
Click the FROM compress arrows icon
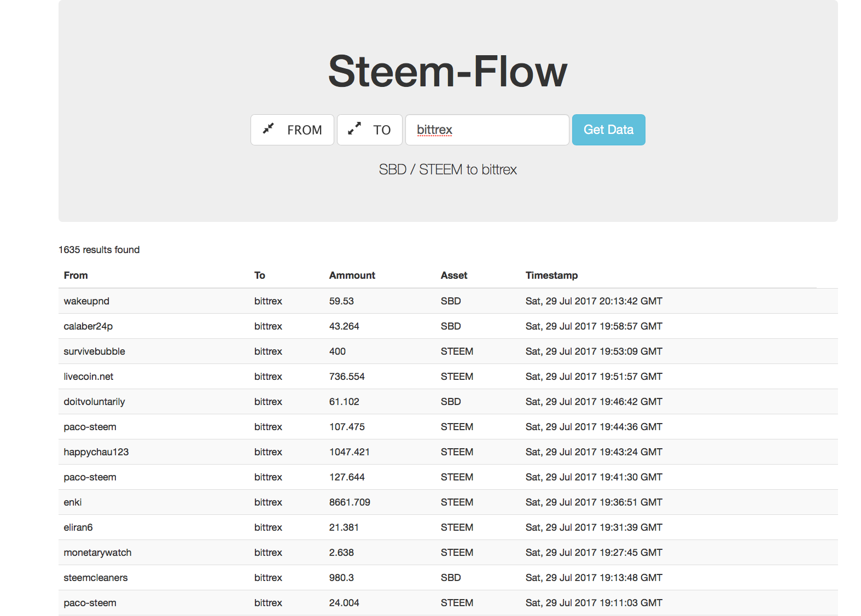[x=268, y=128]
